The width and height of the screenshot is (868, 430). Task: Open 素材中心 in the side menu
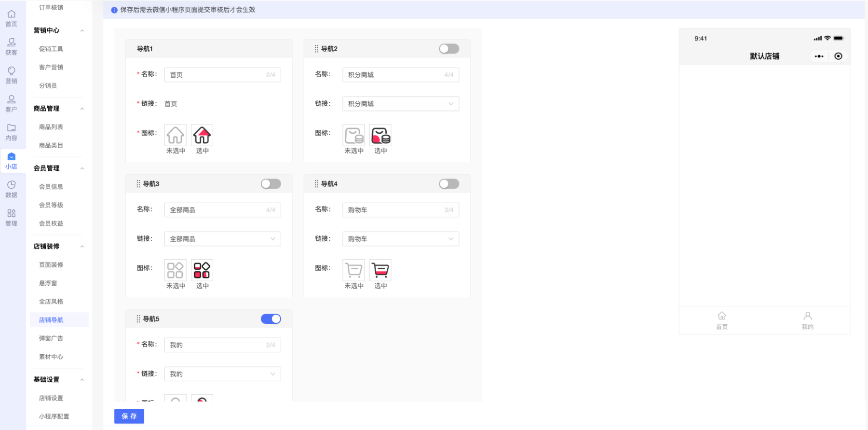(51, 357)
